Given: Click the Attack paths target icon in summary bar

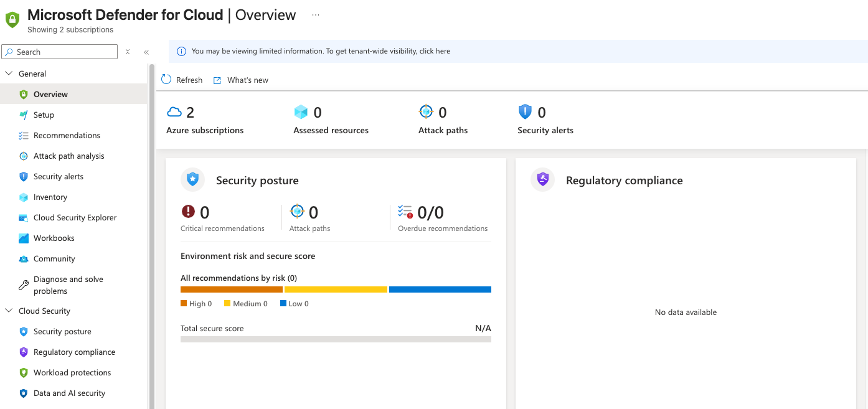Looking at the screenshot, I should pos(426,111).
